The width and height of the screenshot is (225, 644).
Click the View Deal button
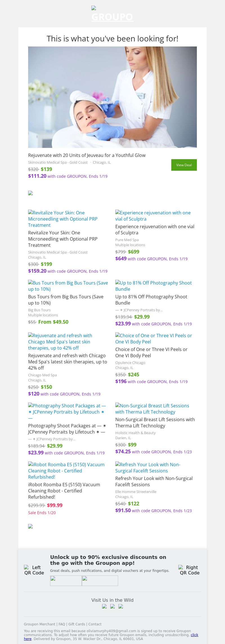pyautogui.click(x=184, y=165)
